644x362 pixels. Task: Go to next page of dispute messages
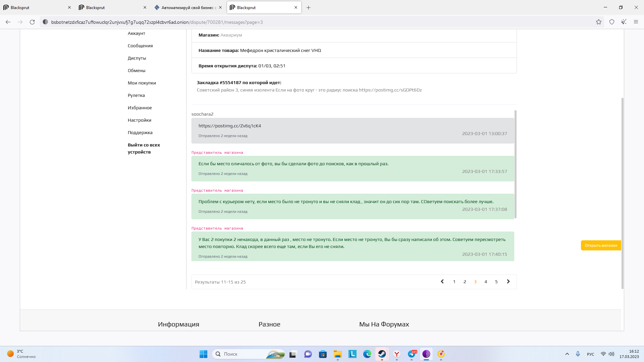[508, 282]
